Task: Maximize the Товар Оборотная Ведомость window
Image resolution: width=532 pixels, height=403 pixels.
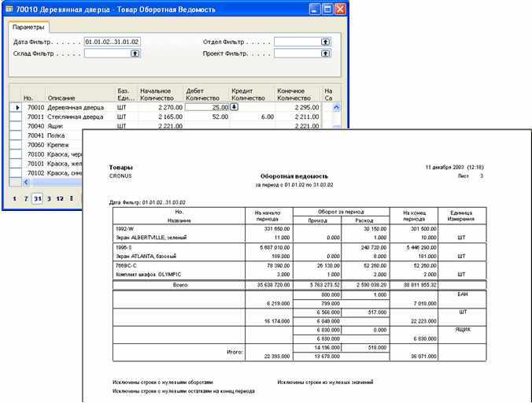Action: (x=327, y=9)
